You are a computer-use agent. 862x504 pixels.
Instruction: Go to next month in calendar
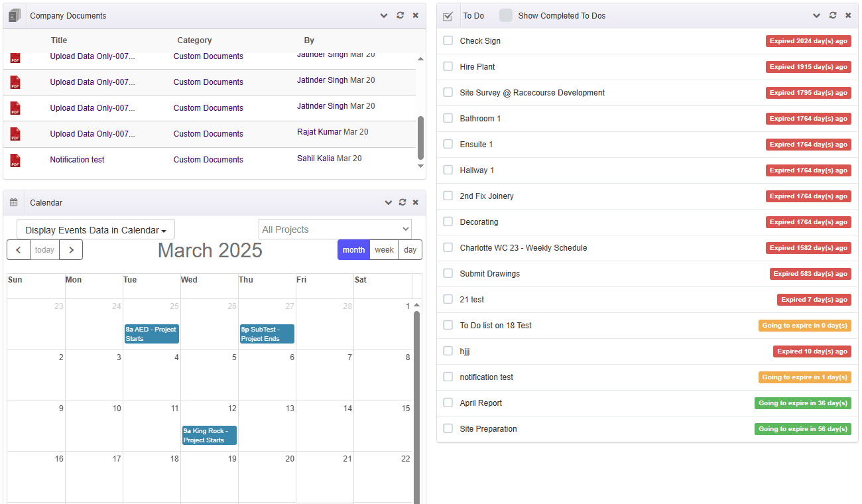point(71,250)
